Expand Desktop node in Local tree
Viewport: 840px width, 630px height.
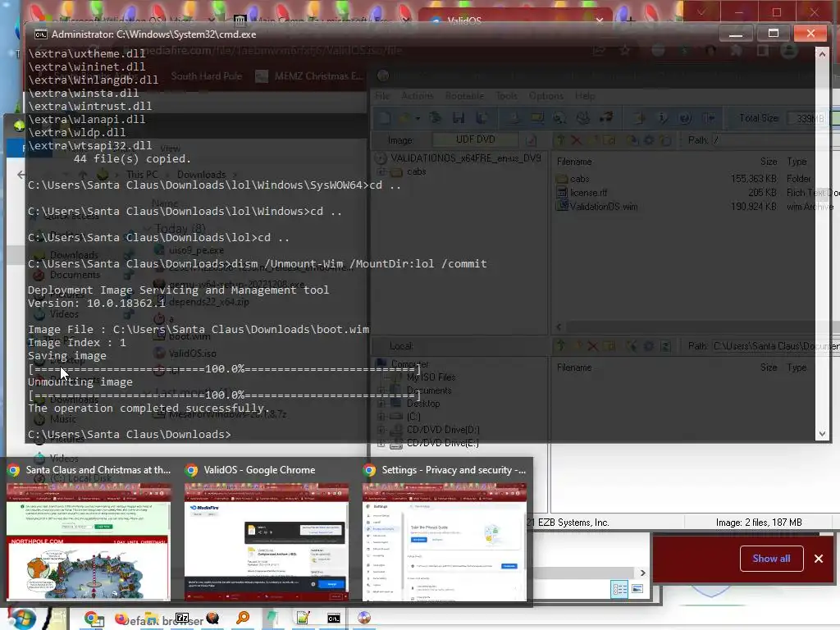coord(381,404)
